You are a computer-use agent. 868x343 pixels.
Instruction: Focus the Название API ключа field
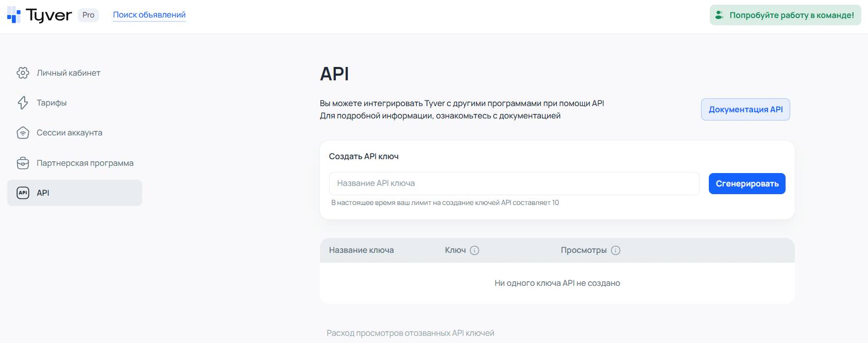click(514, 183)
